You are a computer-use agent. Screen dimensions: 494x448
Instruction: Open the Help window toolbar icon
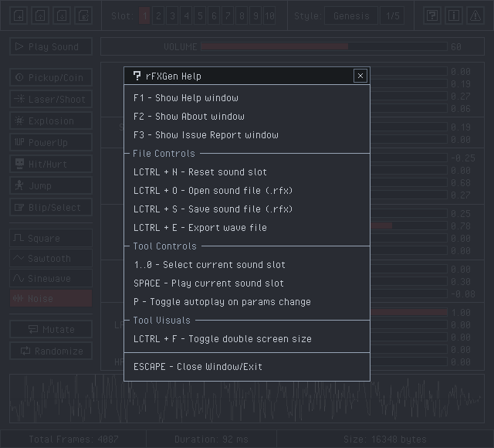pos(433,15)
